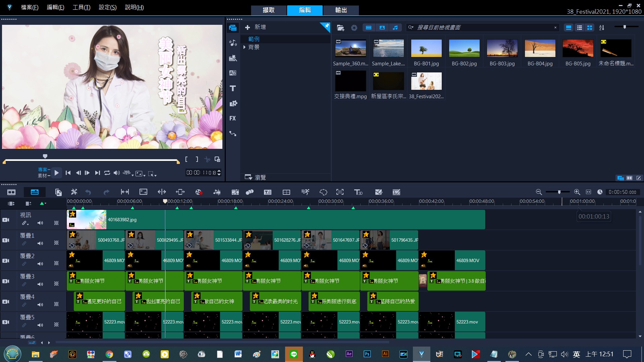This screenshot has width=644, height=362.
Task: Switch to the 輸出 share tab
Action: click(x=341, y=10)
